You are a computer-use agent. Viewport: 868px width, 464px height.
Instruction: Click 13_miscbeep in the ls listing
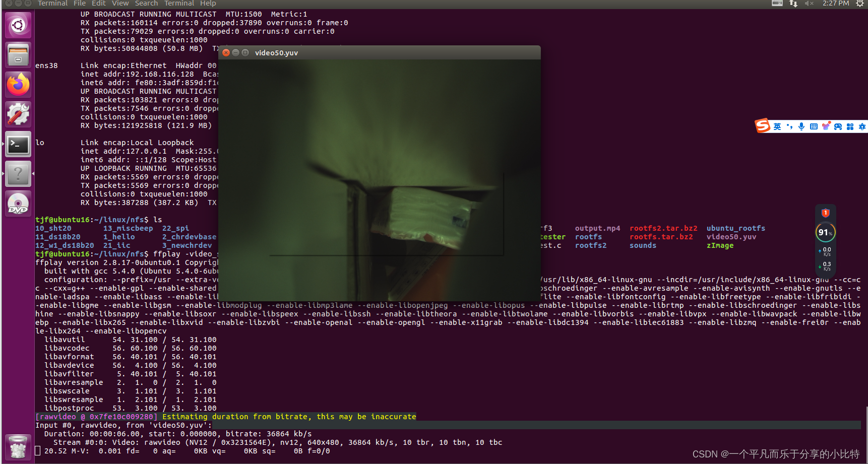128,228
